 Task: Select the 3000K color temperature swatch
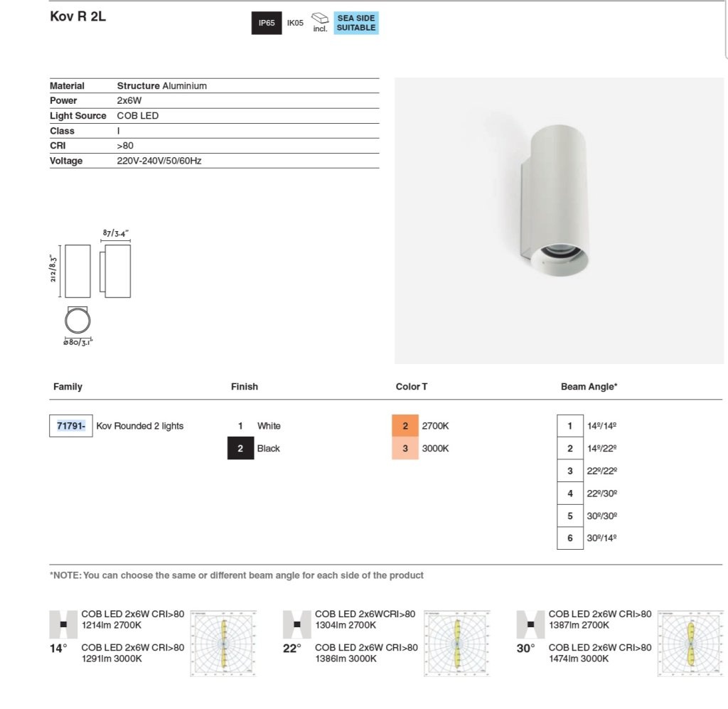tap(405, 448)
